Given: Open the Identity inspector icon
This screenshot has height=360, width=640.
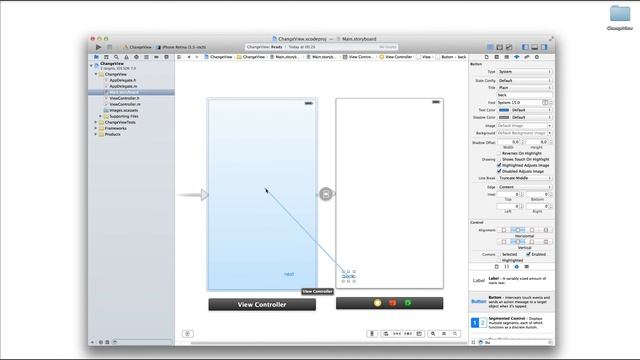Looking at the screenshot, I should click(507, 57).
